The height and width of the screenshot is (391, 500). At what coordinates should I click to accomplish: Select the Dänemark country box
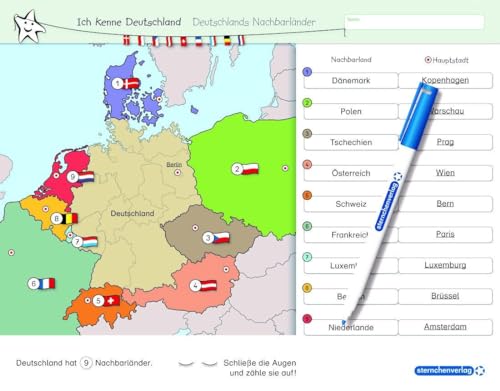[351, 81]
